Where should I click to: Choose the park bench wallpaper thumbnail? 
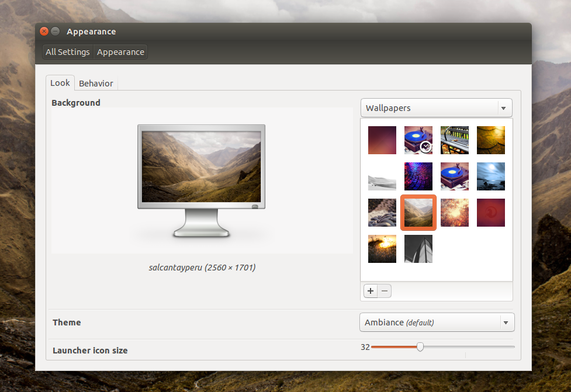pyautogui.click(x=455, y=140)
